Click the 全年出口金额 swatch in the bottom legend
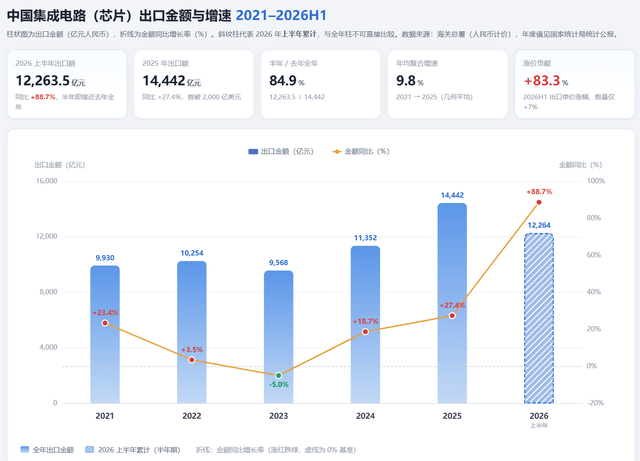Image resolution: width=640 pixels, height=461 pixels. coord(25,450)
